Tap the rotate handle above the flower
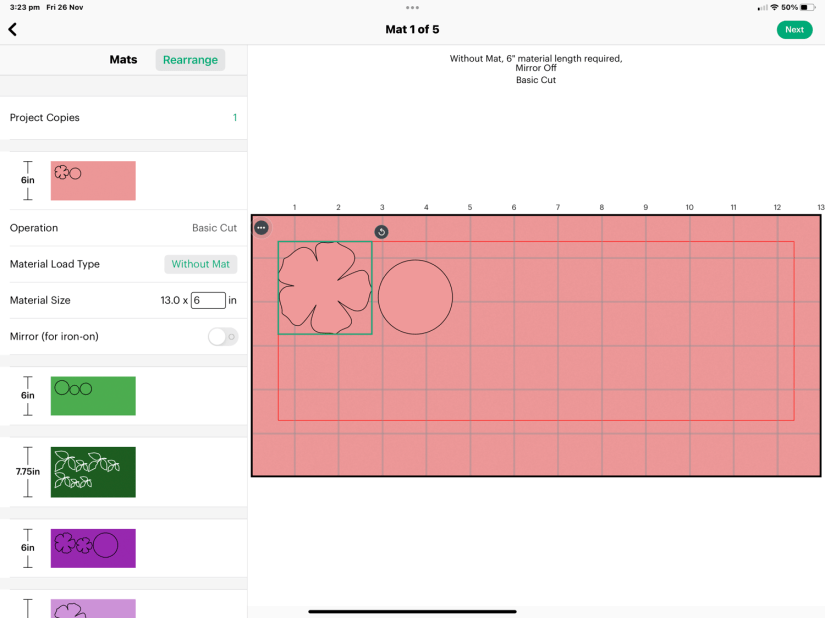 click(381, 232)
